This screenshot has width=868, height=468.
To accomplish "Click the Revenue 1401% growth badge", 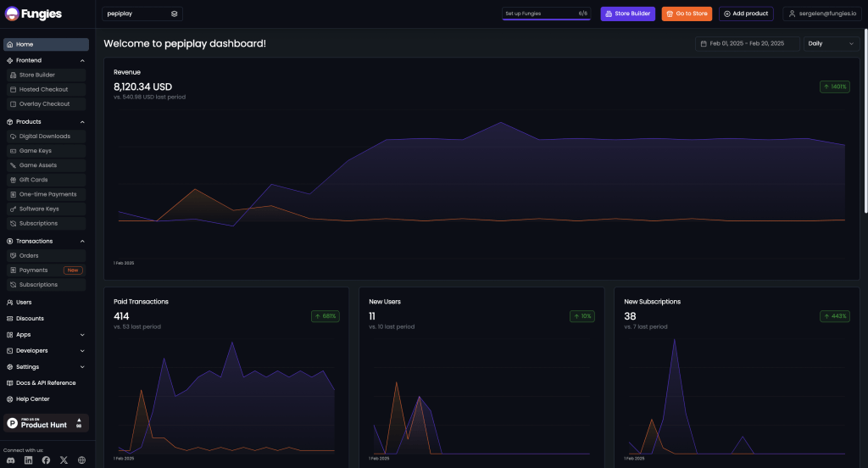I will click(835, 87).
